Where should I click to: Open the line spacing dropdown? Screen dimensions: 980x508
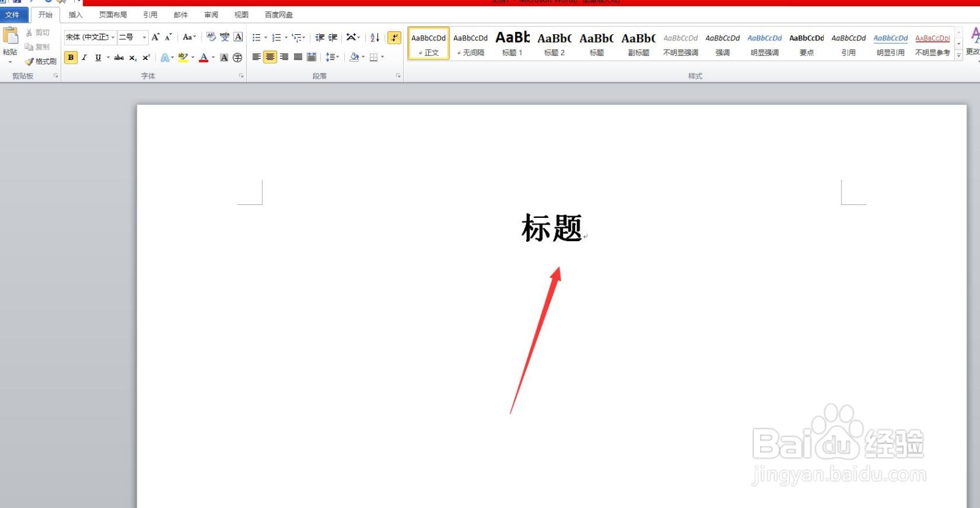point(333,58)
